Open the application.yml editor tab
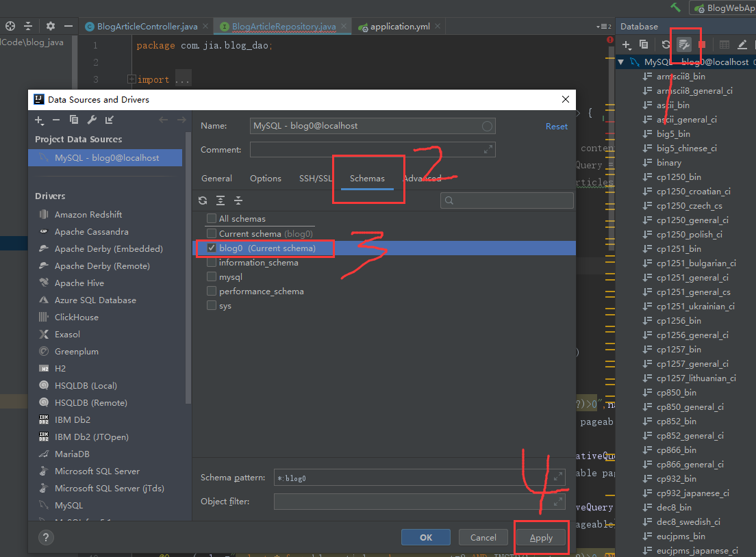The width and height of the screenshot is (756, 557). pyautogui.click(x=400, y=27)
